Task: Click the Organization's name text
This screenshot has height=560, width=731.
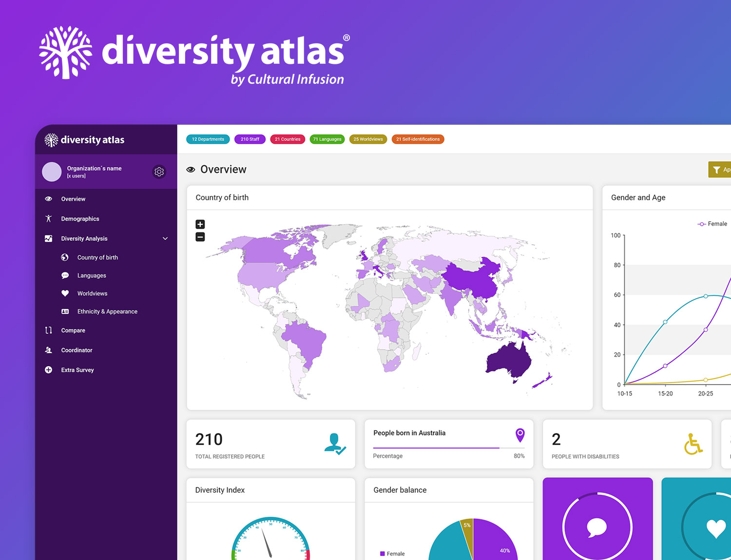Action: [x=94, y=168]
